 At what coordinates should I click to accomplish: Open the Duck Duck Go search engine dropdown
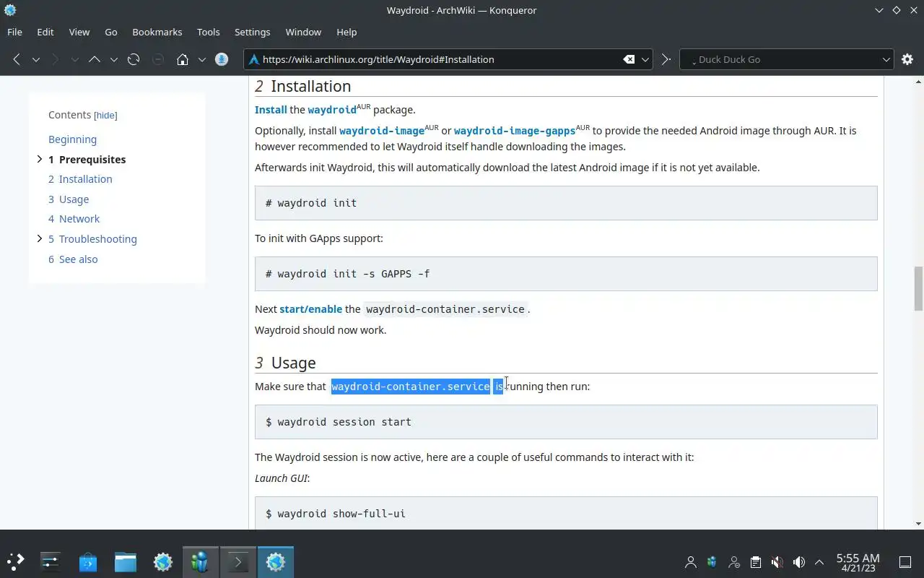886,59
